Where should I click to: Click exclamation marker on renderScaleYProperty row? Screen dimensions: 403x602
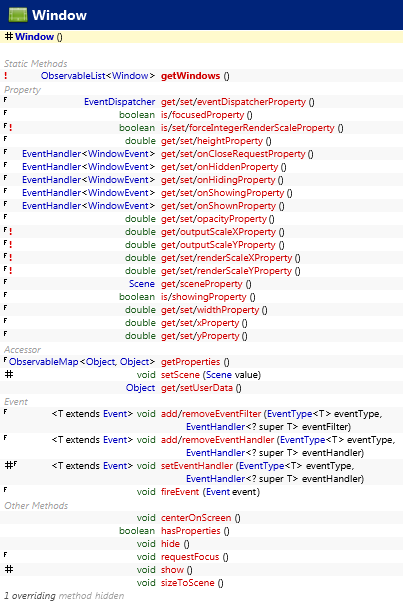tap(11, 271)
